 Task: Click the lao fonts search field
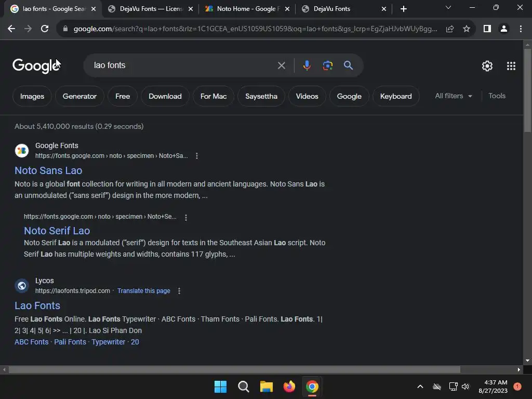pyautogui.click(x=183, y=65)
